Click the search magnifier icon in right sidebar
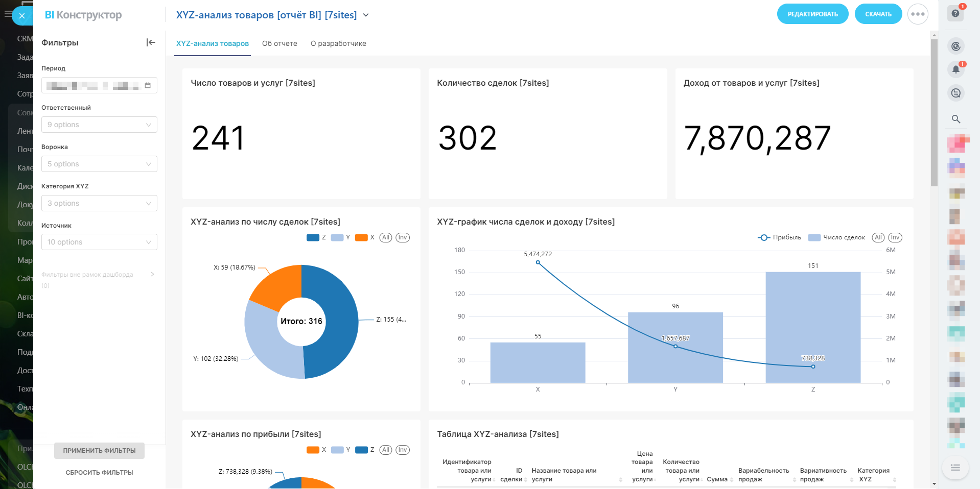 (955, 119)
